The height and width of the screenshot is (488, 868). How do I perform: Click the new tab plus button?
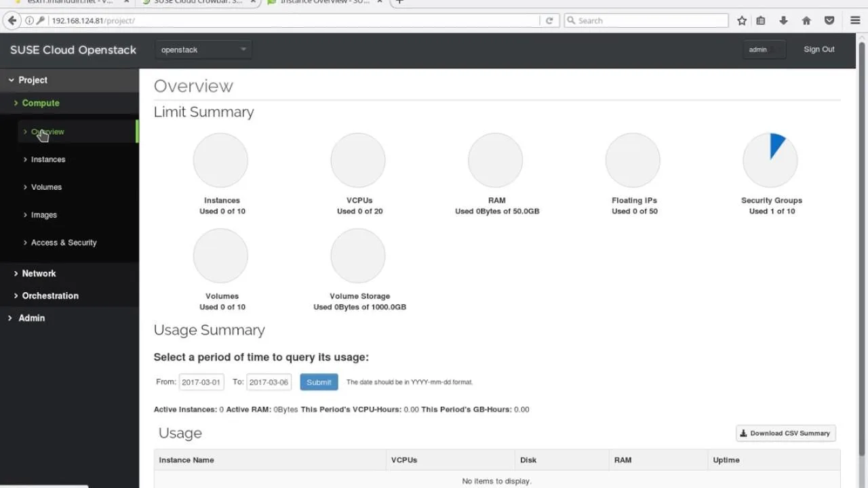point(399,2)
